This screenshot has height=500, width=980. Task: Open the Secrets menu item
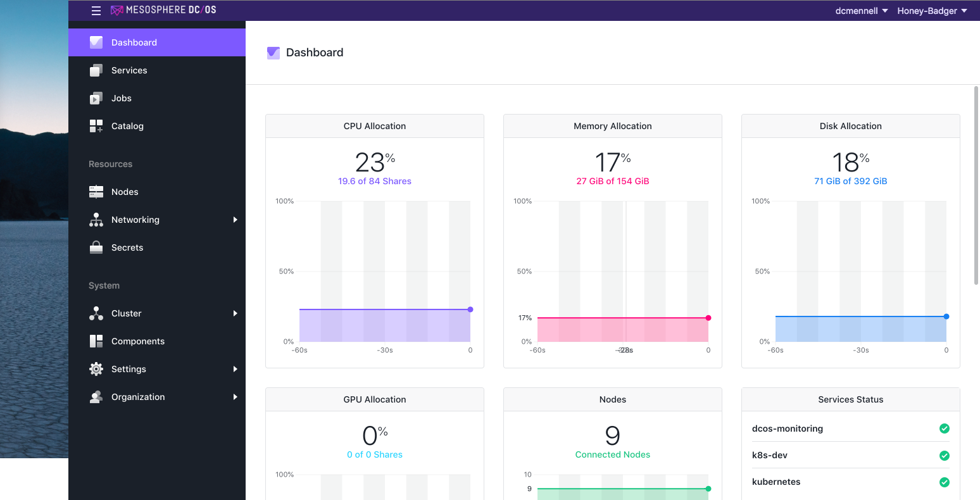[x=157, y=247]
